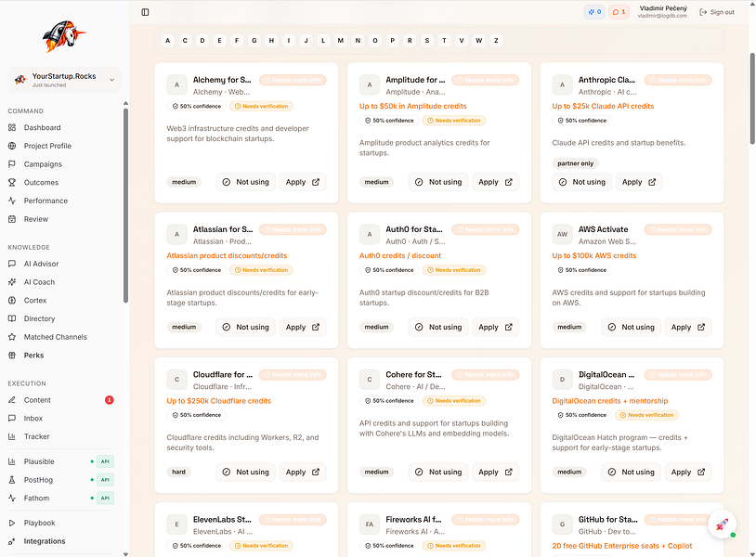756x557 pixels.
Task: Click the blue notifications counter badge
Action: (x=594, y=12)
